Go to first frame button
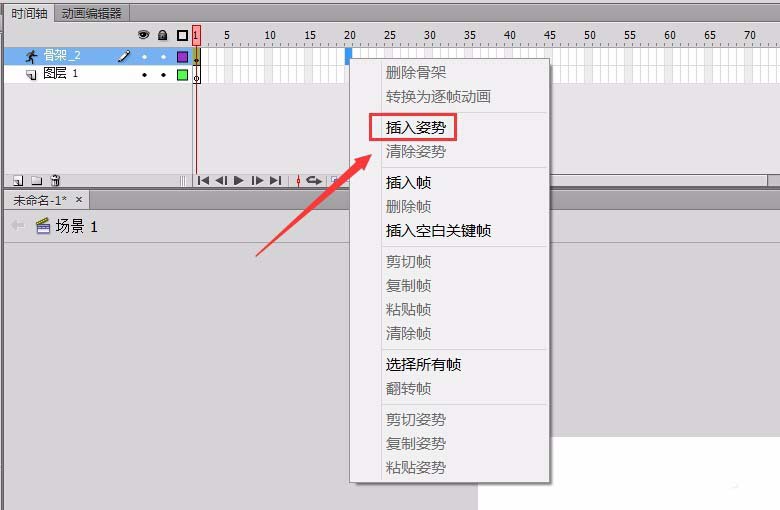 coord(203,181)
